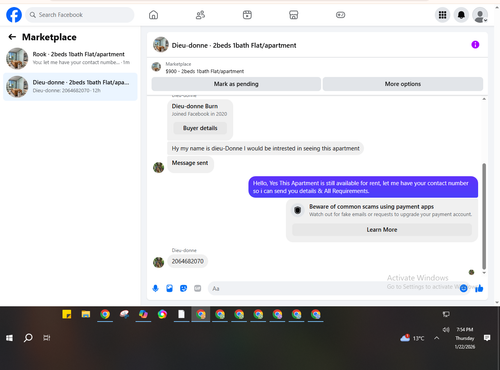Viewport: 500px width, 370px height.
Task: Open the white document taskbar app
Action: (x=181, y=314)
